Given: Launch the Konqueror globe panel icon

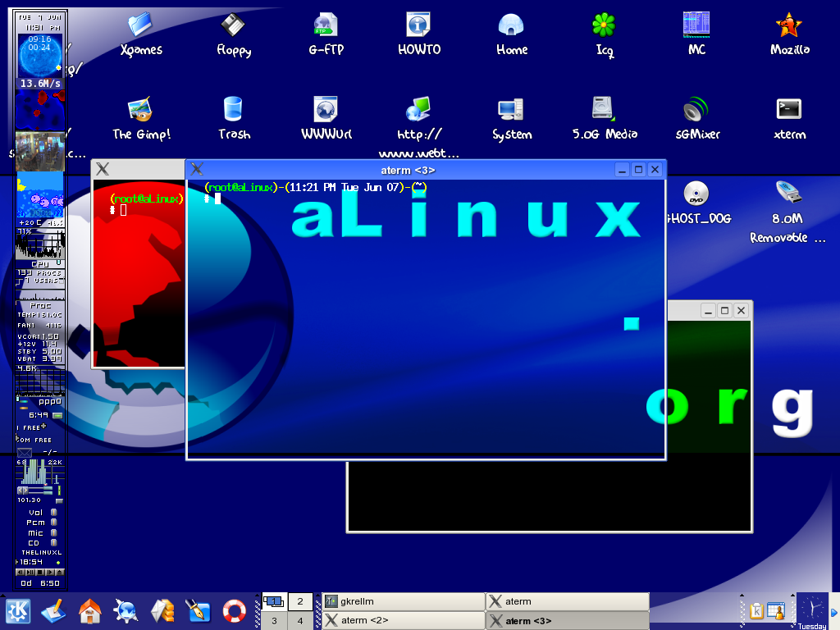Looking at the screenshot, I should coord(126,611).
